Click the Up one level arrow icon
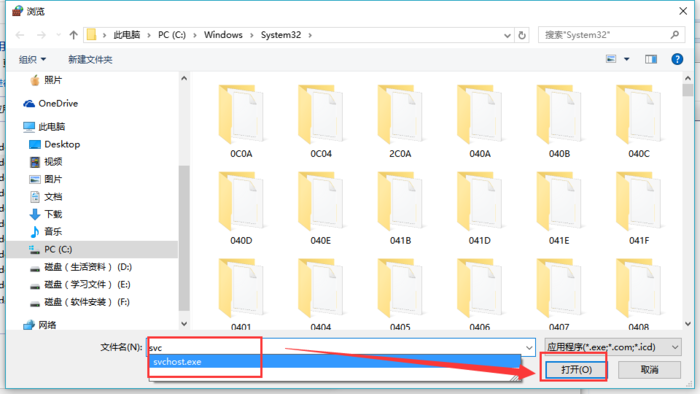Image resolution: width=700 pixels, height=394 pixels. coord(74,35)
